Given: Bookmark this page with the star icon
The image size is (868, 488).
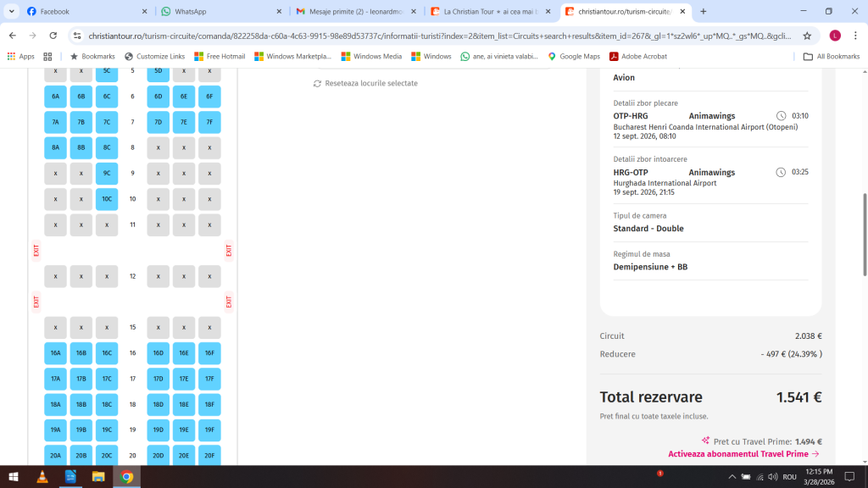Looking at the screenshot, I should click(807, 36).
